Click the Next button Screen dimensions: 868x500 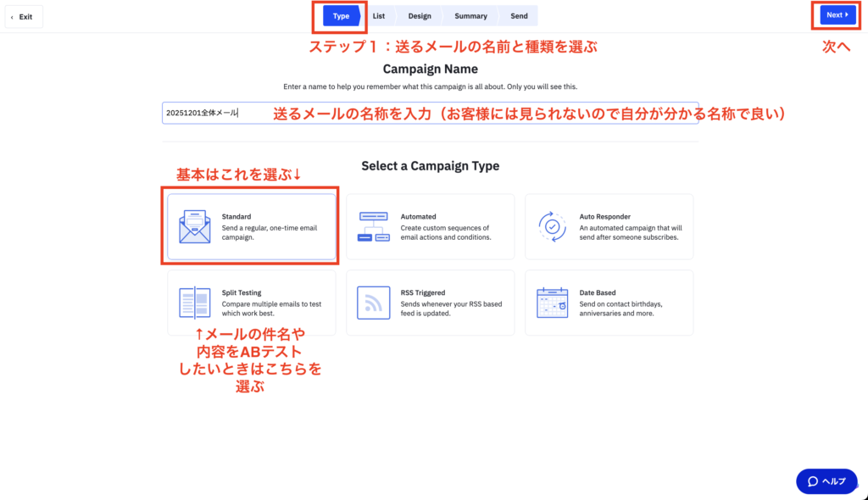(837, 15)
